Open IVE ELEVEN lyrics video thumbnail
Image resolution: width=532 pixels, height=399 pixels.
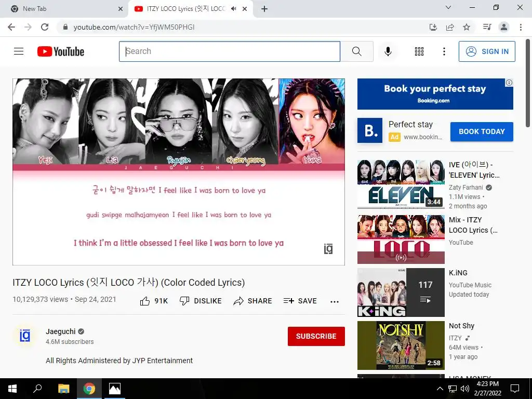(x=401, y=184)
